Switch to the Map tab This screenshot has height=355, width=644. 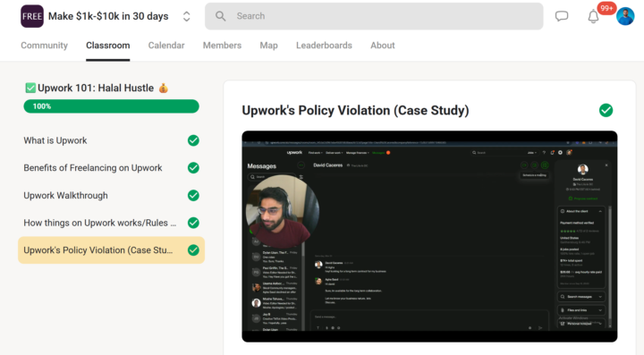268,45
